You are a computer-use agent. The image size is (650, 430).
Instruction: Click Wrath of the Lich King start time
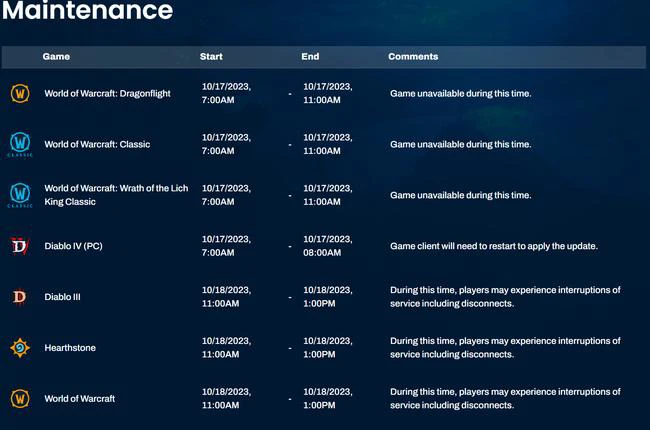coord(226,195)
